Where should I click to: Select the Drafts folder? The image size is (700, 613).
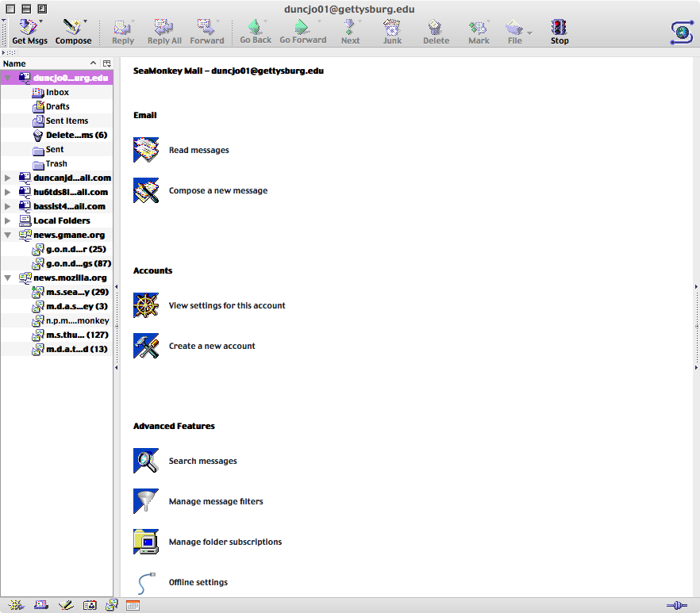[x=57, y=107]
